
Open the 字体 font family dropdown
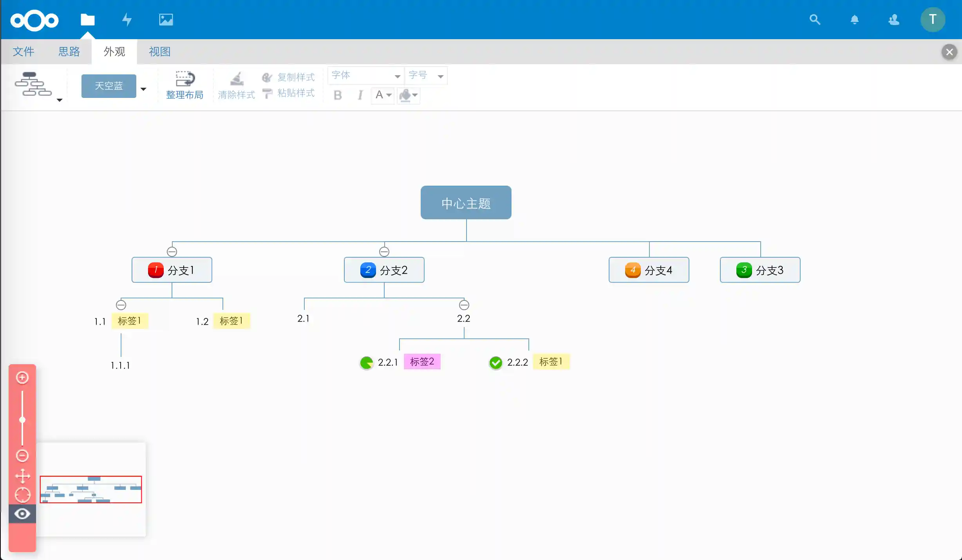(365, 75)
